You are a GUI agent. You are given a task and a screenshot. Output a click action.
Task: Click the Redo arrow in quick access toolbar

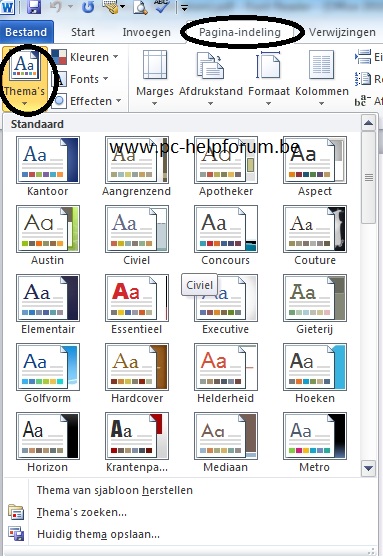[88, 6]
